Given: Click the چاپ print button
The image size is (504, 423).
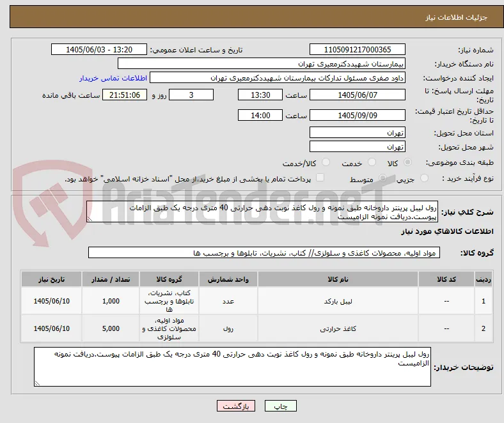Looking at the screenshot, I should tap(281, 406).
